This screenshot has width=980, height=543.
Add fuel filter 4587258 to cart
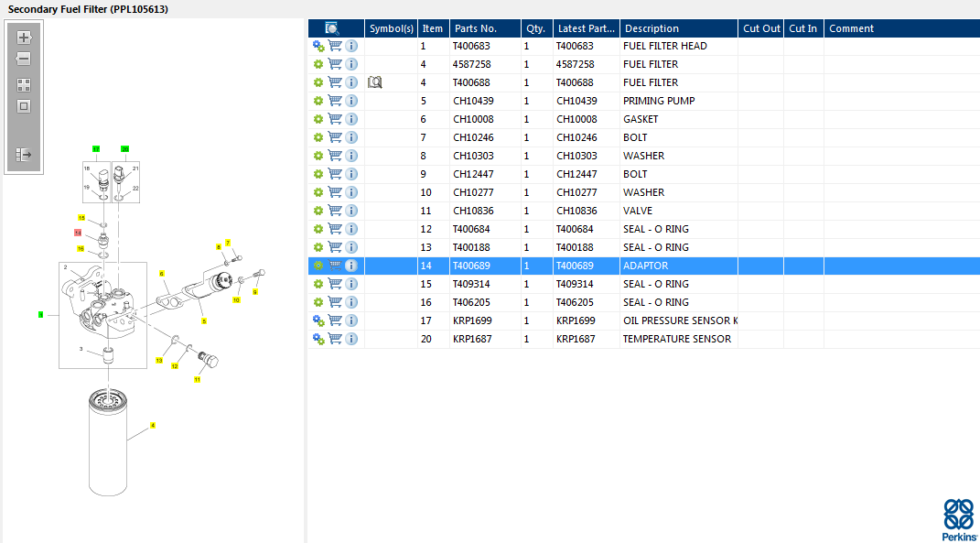point(335,64)
